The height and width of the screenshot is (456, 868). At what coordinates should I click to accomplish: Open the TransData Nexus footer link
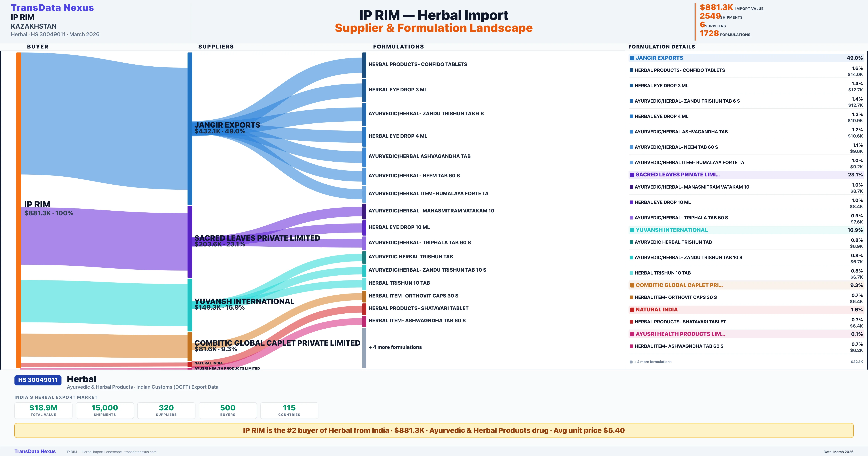(x=35, y=451)
